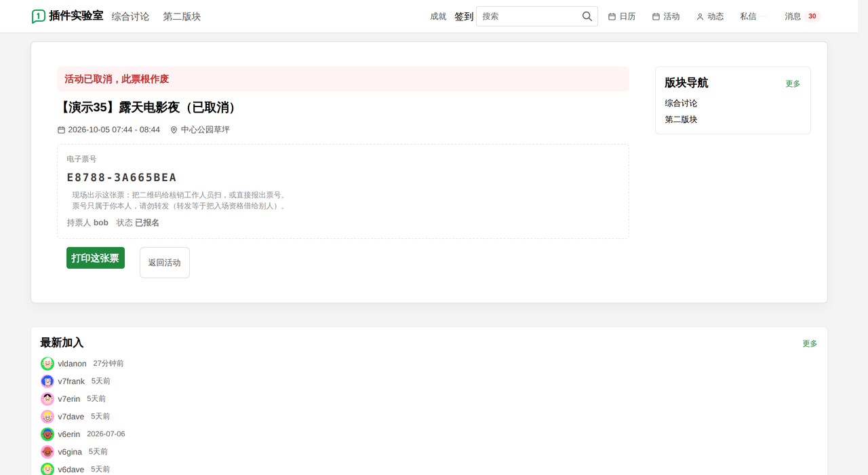This screenshot has height=475, width=868.
Task: Open the 活动 events page
Action: 666,16
